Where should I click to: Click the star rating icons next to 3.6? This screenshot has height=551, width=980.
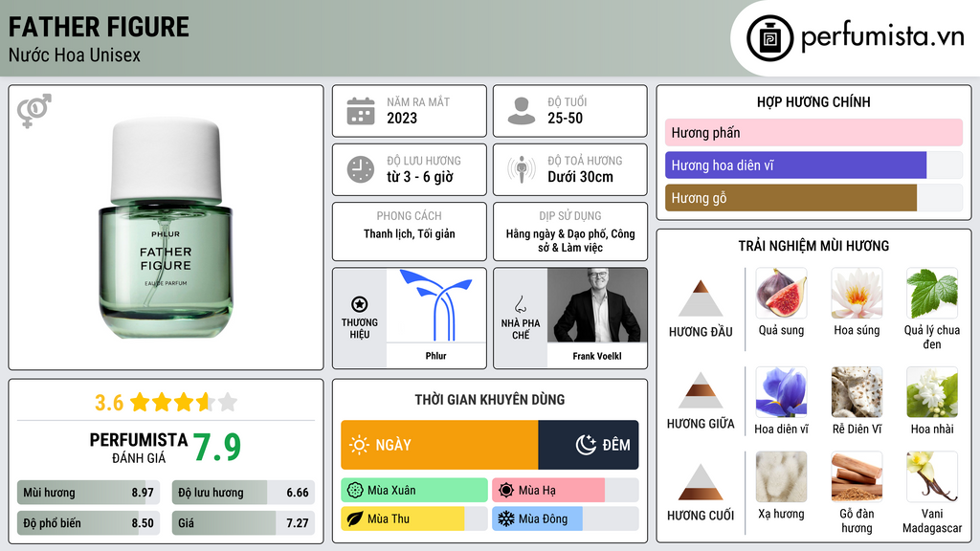point(183,402)
